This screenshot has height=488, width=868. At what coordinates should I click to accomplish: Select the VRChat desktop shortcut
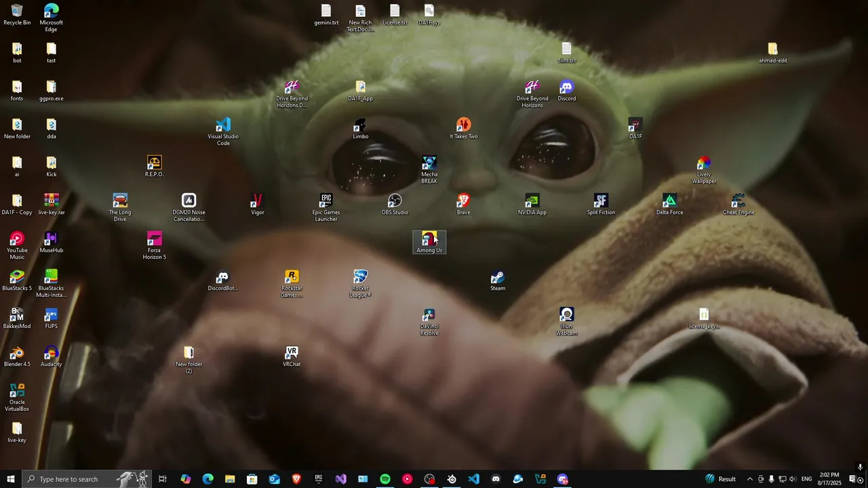(x=292, y=357)
